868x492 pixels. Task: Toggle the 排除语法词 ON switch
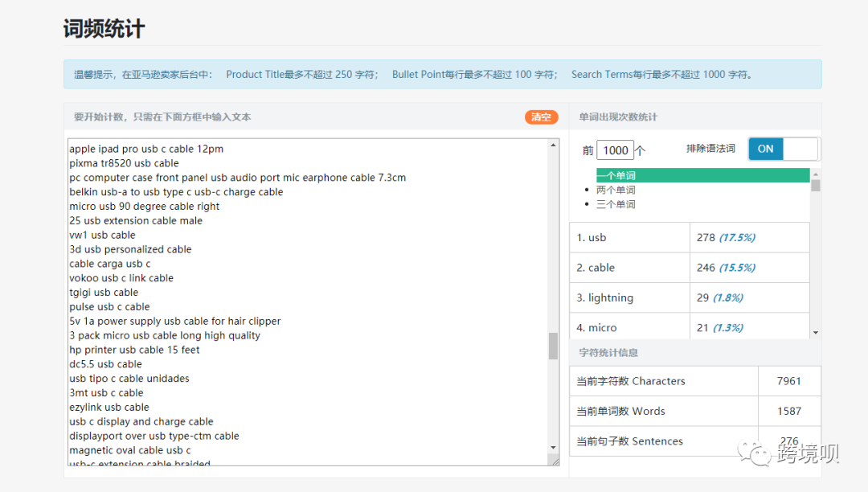784,149
